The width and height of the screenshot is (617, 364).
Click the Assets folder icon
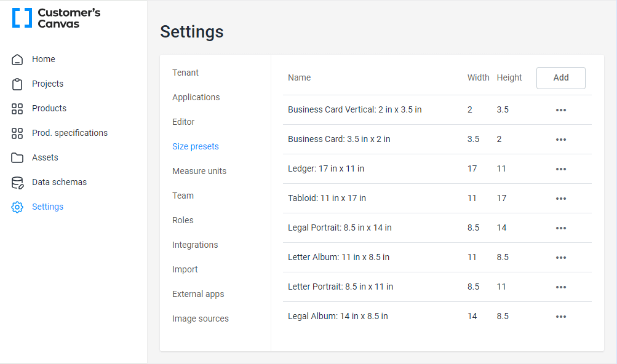tap(17, 158)
